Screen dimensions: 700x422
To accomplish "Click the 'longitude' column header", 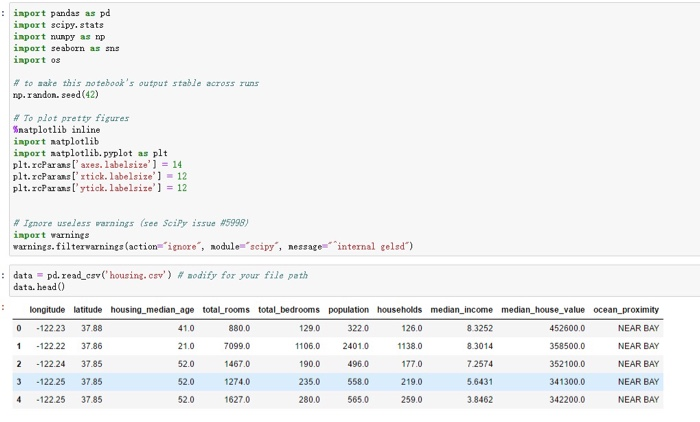I will pos(47,310).
